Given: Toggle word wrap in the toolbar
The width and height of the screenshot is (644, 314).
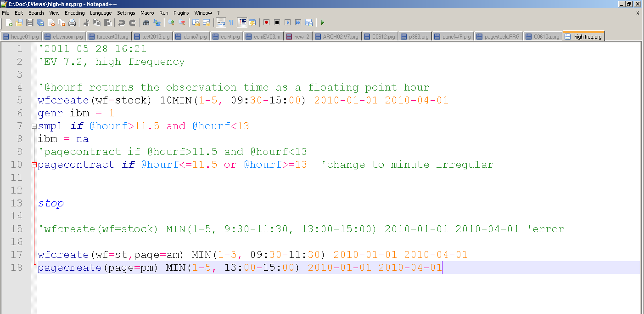Looking at the screenshot, I should [x=221, y=23].
